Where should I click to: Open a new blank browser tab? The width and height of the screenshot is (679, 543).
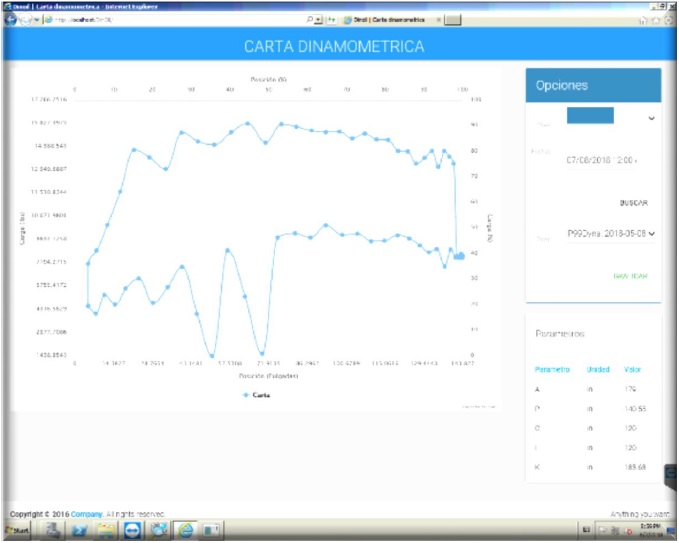pyautogui.click(x=452, y=19)
